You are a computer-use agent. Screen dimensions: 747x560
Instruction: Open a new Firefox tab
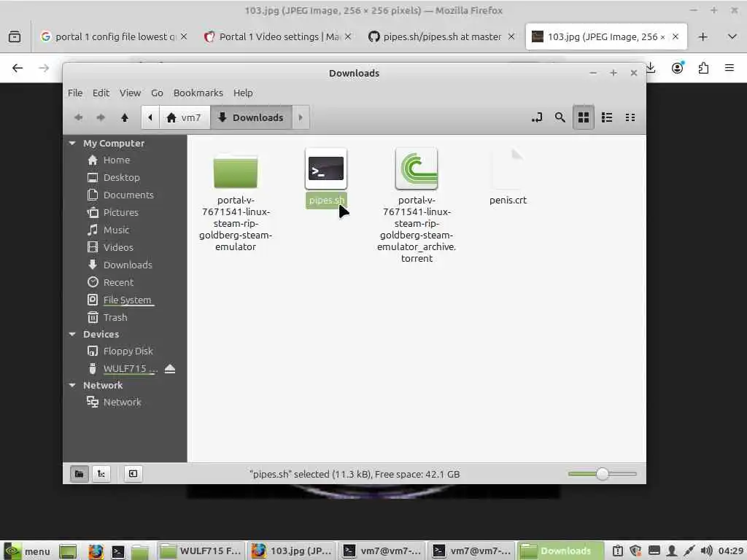point(703,36)
